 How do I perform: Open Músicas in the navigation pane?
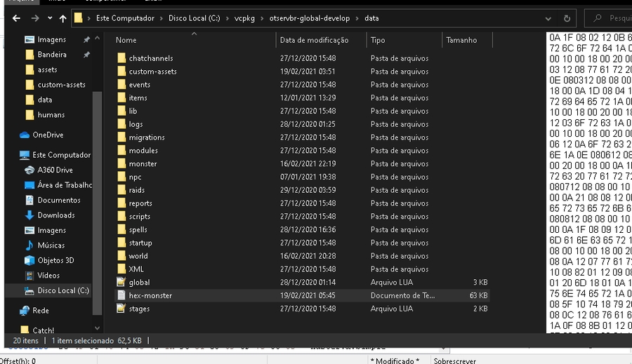point(51,245)
